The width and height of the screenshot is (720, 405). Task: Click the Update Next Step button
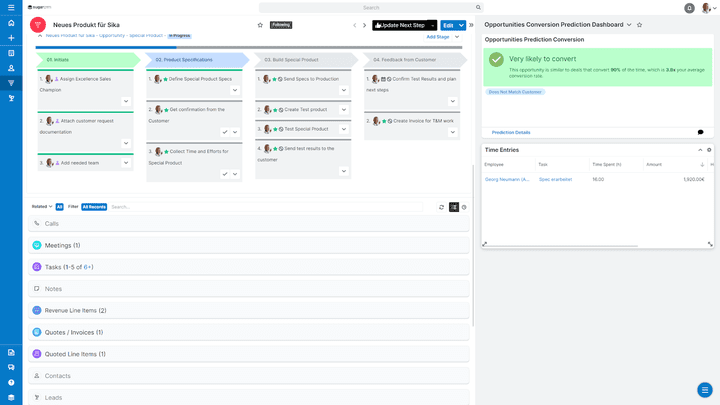point(400,25)
